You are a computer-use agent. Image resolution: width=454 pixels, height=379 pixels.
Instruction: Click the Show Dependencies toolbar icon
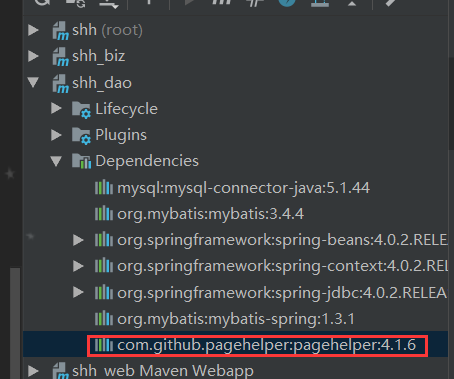coord(320,3)
